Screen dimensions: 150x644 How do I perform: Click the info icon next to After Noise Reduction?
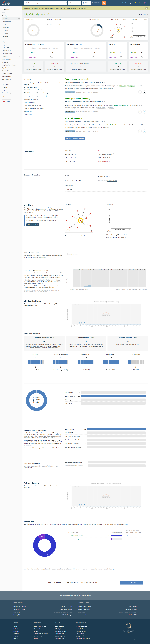tap(88, 63)
